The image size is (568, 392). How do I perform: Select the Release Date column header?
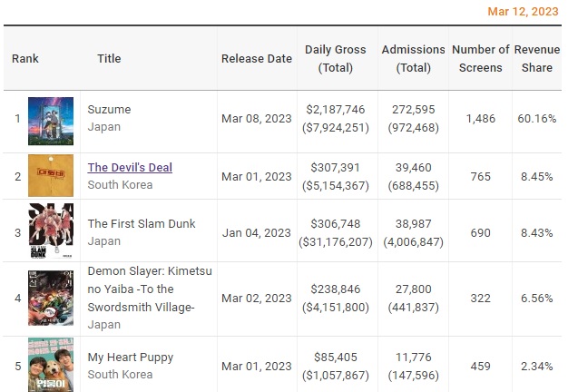[x=257, y=58]
